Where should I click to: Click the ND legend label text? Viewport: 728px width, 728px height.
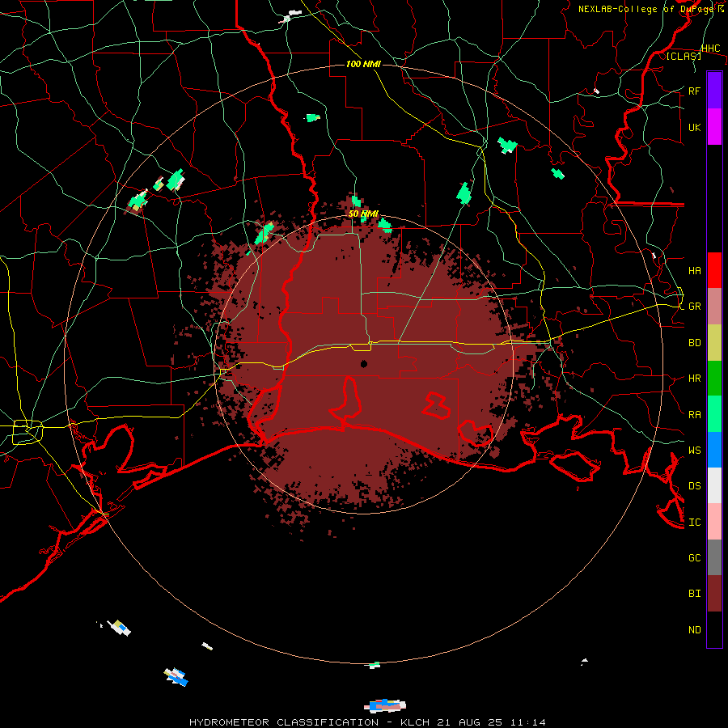[694, 630]
